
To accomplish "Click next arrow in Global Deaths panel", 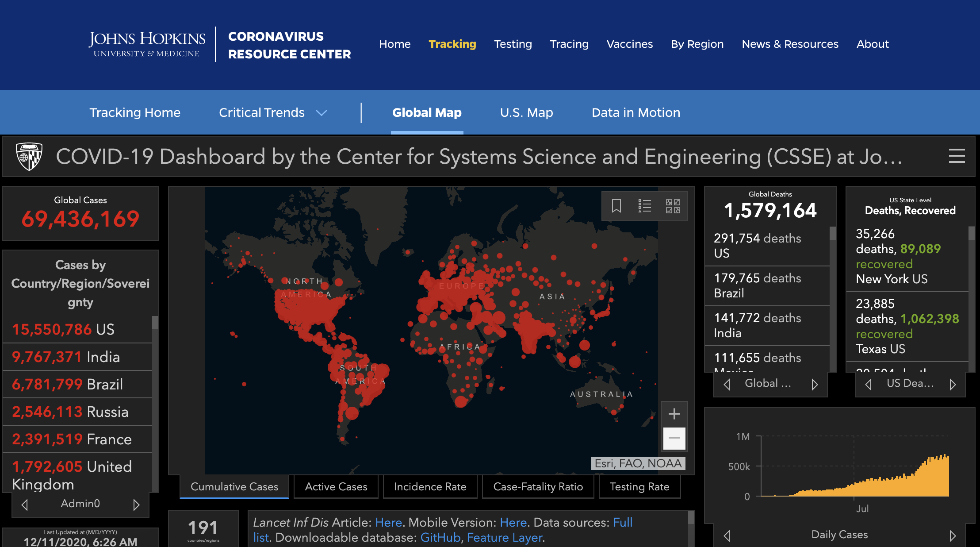I will [x=815, y=384].
